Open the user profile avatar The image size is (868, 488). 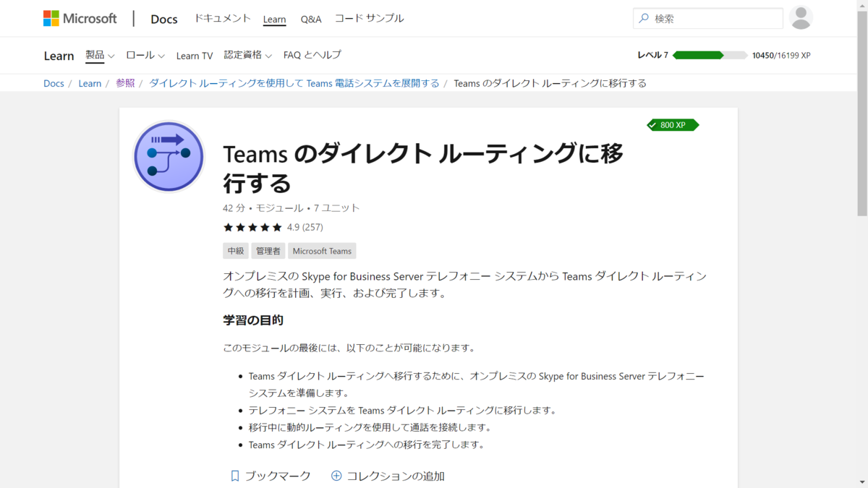(x=801, y=18)
